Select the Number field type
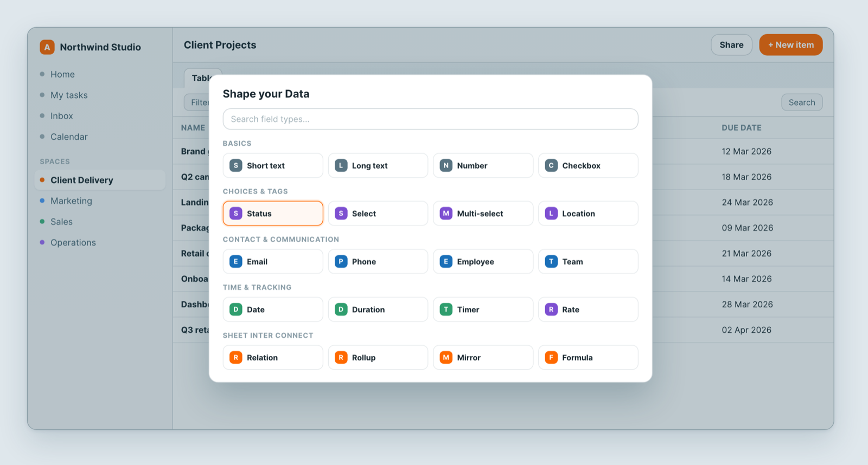Image resolution: width=868 pixels, height=465 pixels. pos(483,165)
